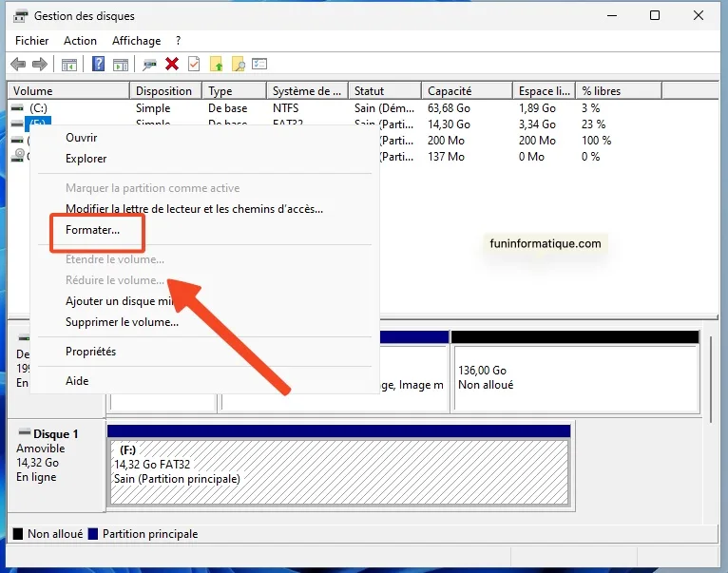The height and width of the screenshot is (573, 728).
Task: Click the 23 % free cell
Action: tap(593, 124)
